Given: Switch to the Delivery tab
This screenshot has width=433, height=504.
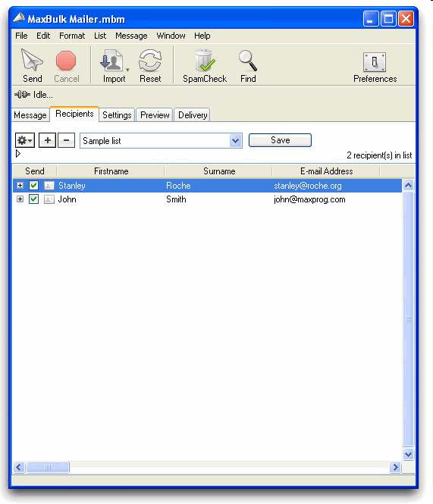Looking at the screenshot, I should (193, 115).
